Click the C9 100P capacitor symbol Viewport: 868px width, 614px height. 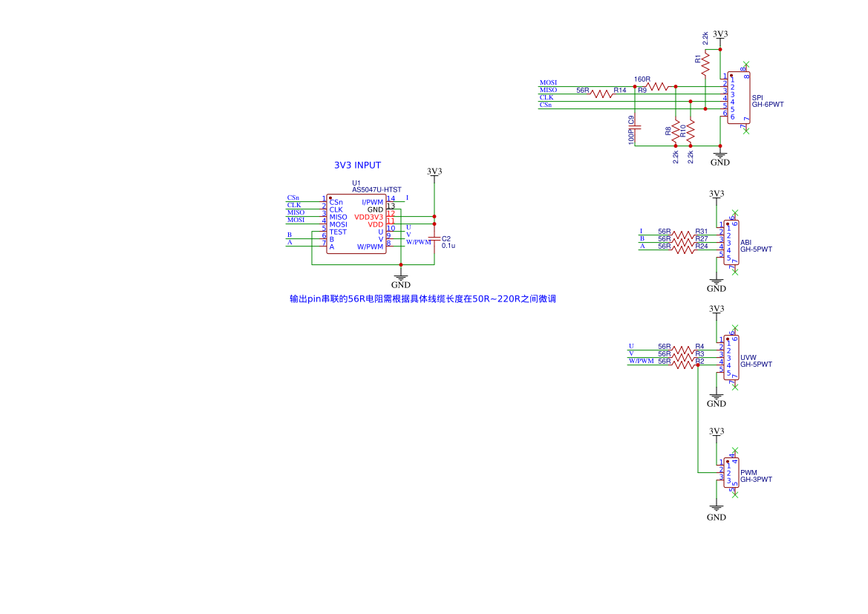pos(635,128)
